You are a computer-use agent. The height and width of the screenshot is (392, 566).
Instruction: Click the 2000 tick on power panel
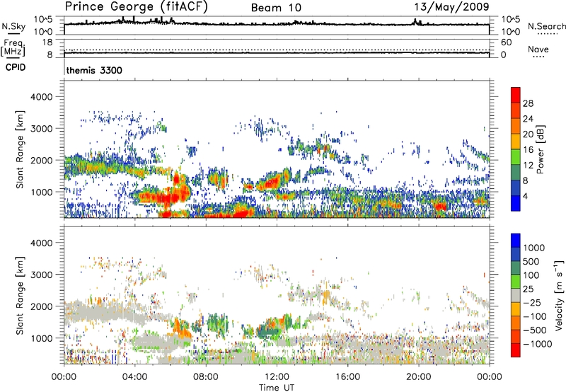click(x=41, y=160)
